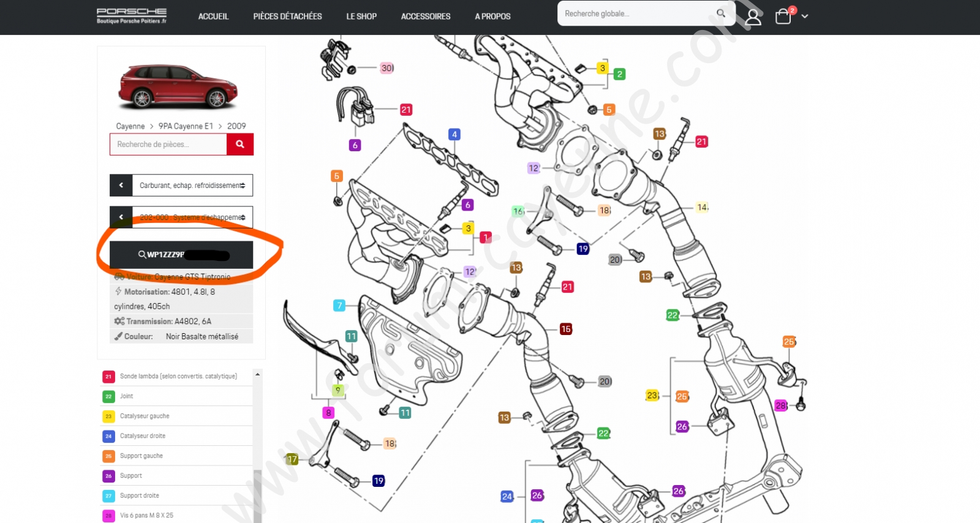
Task: Select Sonde lambda (selon convertis. catalytique) list row
Action: tap(176, 377)
